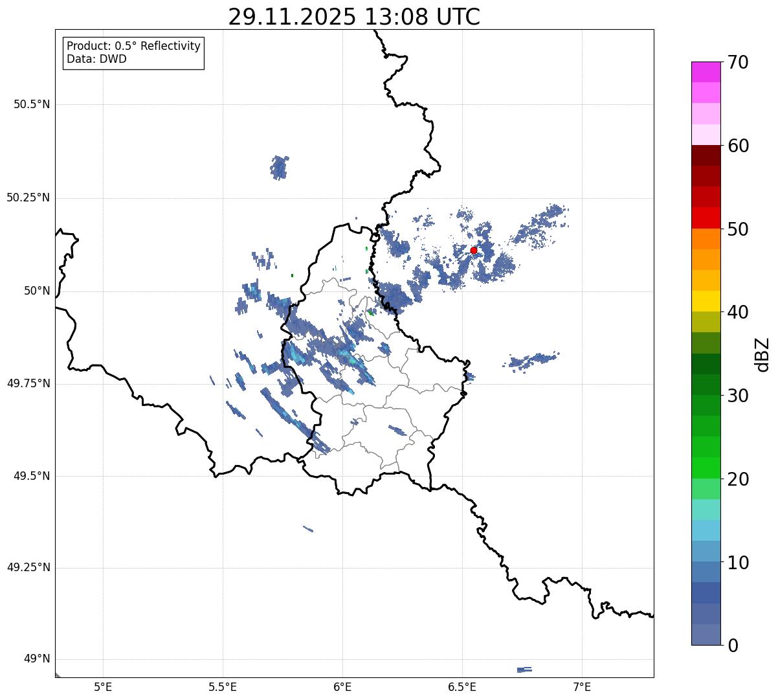778x700 pixels.
Task: Select the 'Data: DWD' text
Action: pyautogui.click(x=96, y=60)
